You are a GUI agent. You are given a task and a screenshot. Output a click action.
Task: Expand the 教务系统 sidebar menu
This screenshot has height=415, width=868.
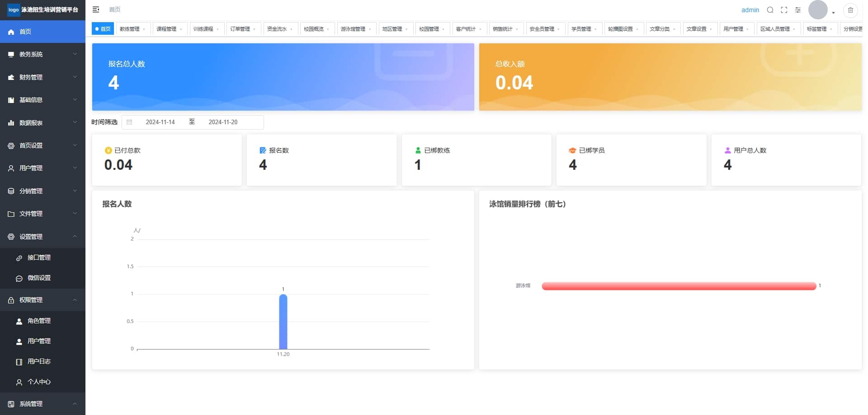point(42,54)
